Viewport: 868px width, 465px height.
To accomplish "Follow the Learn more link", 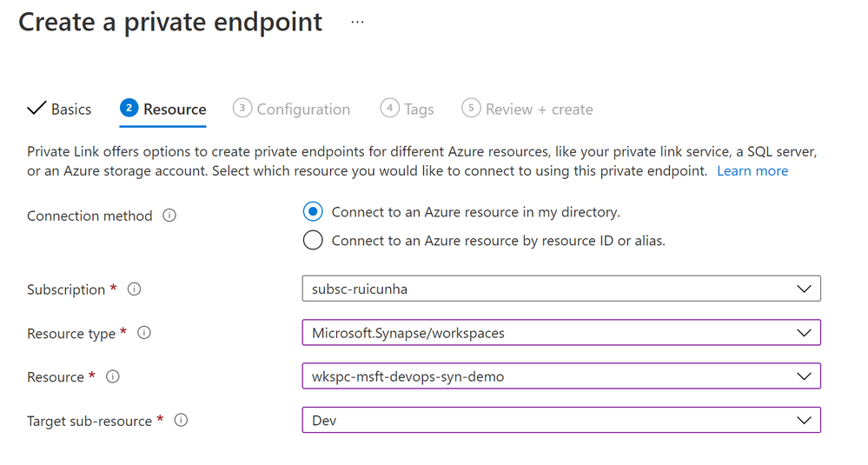I will pyautogui.click(x=752, y=171).
